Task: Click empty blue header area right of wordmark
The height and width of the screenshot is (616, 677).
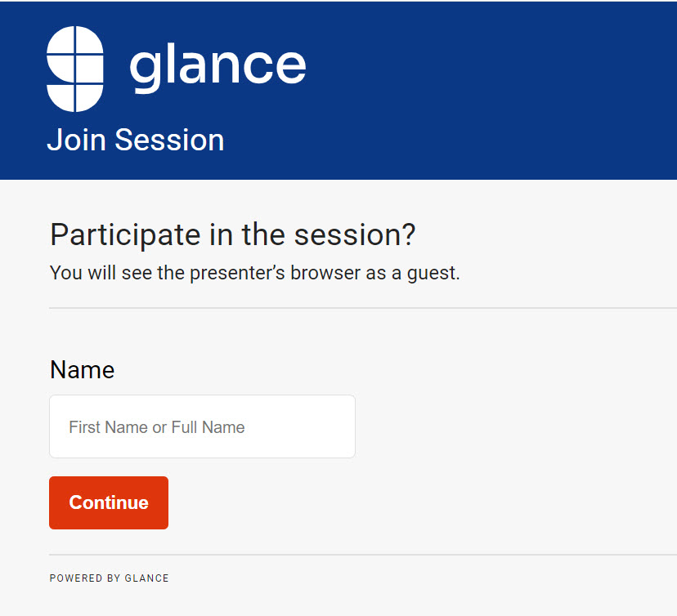Action: [x=491, y=82]
